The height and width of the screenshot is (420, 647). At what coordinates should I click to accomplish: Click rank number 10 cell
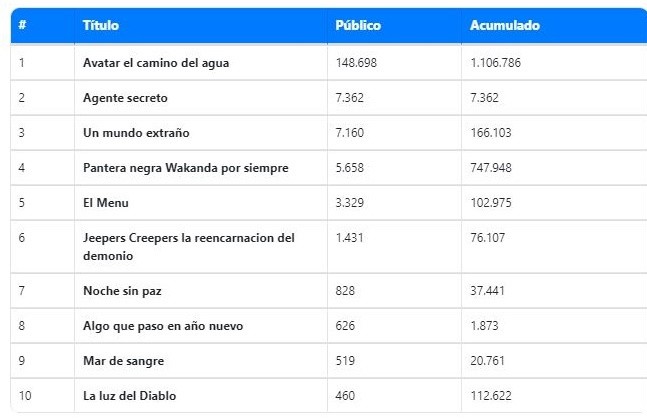click(x=25, y=396)
